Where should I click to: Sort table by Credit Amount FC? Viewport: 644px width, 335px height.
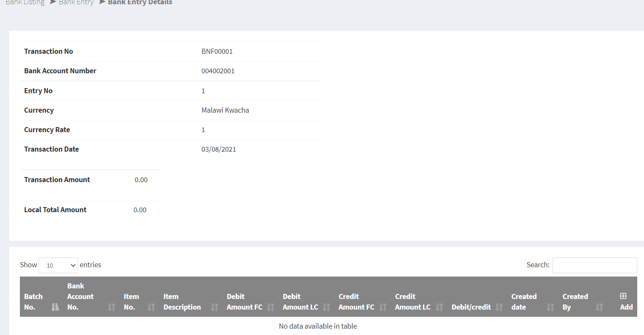click(x=383, y=307)
